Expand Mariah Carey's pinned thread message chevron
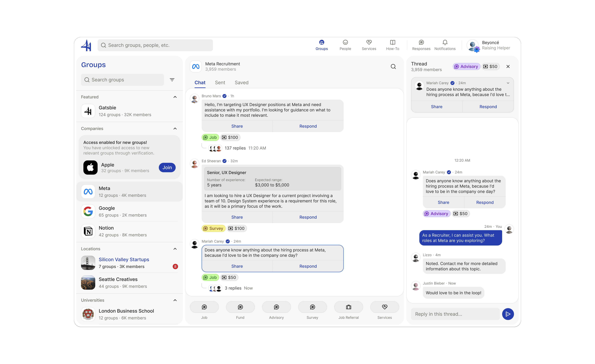The image size is (595, 364). [508, 83]
